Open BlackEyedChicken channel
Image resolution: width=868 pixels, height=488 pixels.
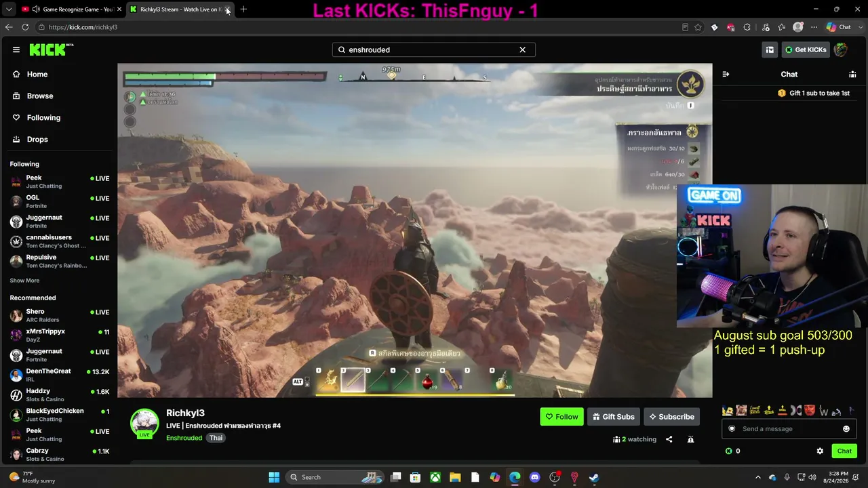pyautogui.click(x=58, y=414)
